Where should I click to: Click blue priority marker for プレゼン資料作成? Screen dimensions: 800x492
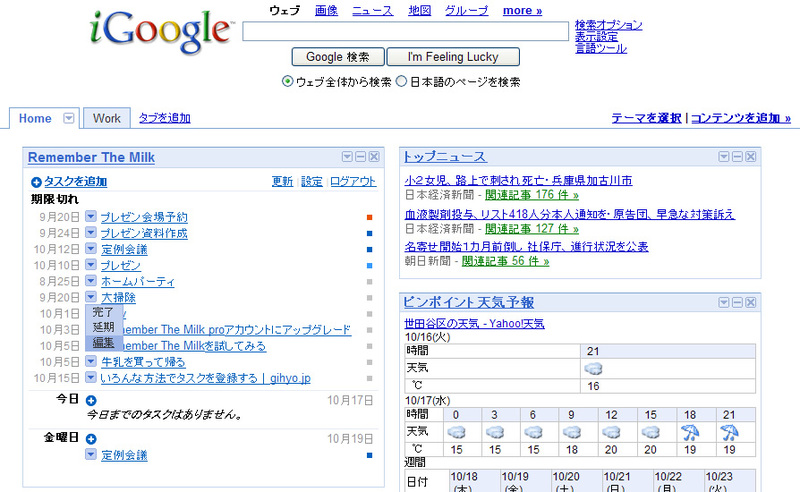click(369, 233)
